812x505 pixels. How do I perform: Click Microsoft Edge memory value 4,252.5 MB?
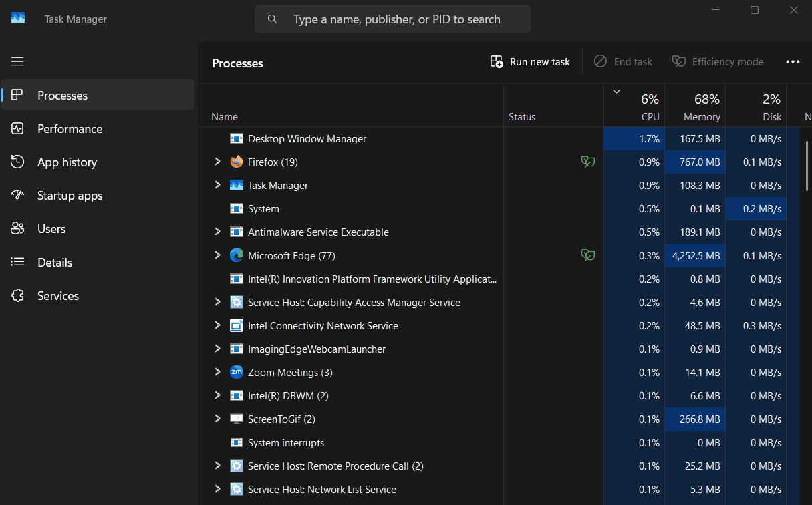pos(695,255)
